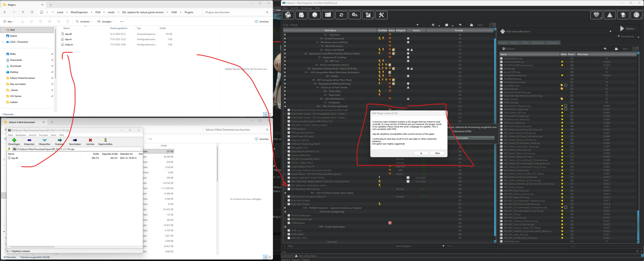Collapse 90 — Misc Patches (optional) separator
The width and height of the screenshot is (644, 261).
coord(285,106)
